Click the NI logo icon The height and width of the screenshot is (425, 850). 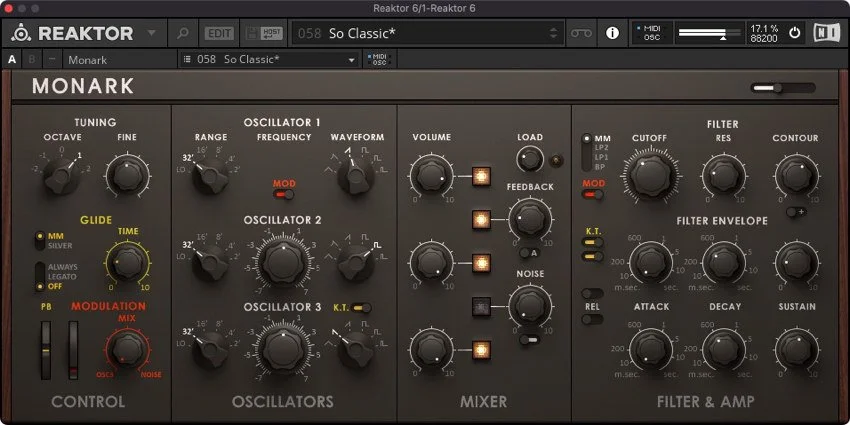(827, 33)
